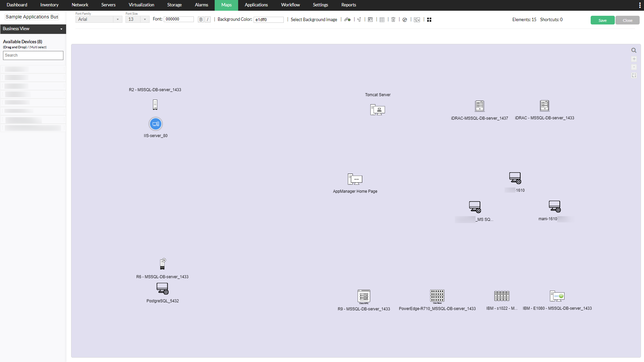
Task: Open the Alarms menu tab
Action: point(201,5)
